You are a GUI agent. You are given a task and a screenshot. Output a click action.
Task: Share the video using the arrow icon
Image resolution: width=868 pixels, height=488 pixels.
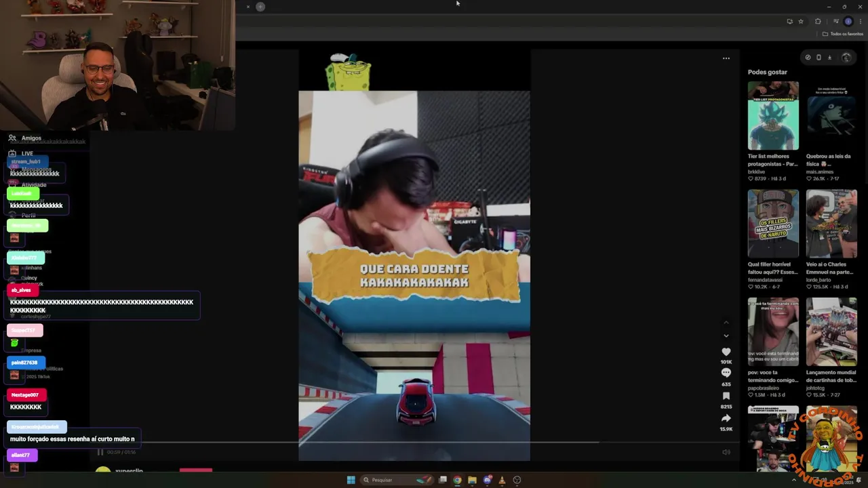[726, 418]
